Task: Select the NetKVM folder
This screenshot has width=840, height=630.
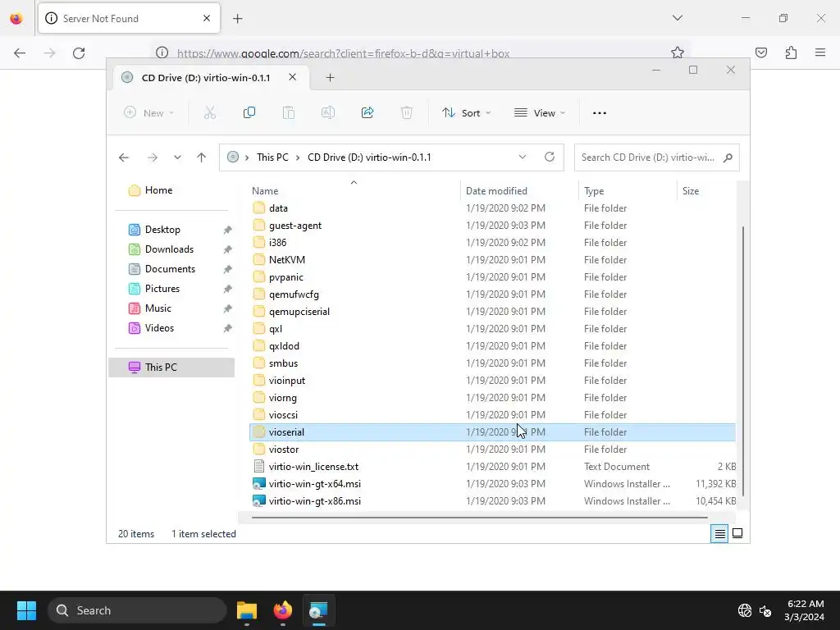Action: point(492,260)
